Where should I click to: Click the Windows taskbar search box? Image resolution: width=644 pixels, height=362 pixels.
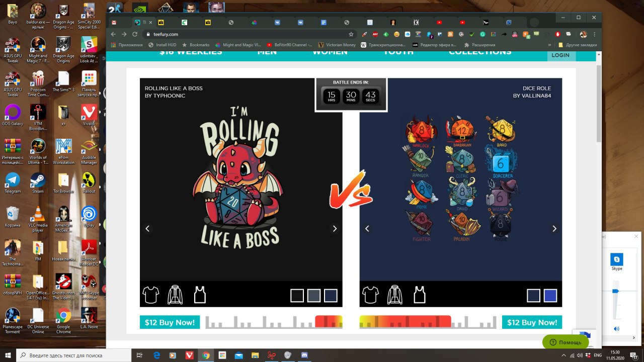click(73, 355)
